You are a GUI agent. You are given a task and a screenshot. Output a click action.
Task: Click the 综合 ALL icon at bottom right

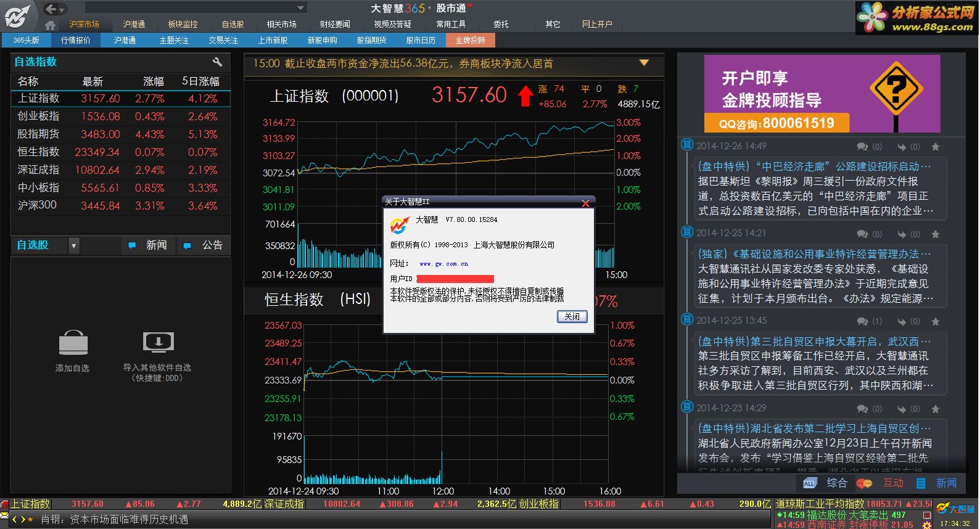point(810,483)
